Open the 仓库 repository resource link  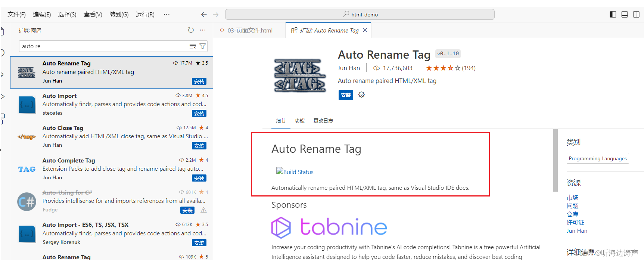(572, 214)
